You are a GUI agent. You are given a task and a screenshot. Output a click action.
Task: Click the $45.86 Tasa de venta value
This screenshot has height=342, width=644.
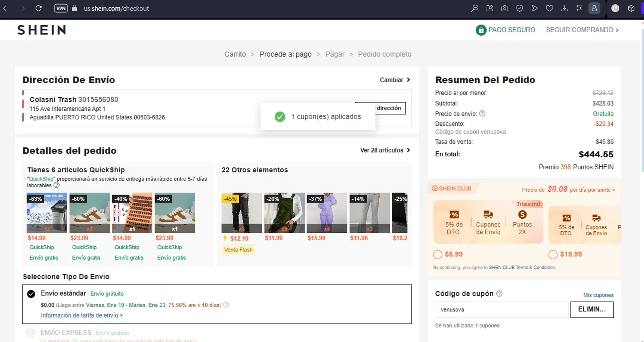point(605,142)
